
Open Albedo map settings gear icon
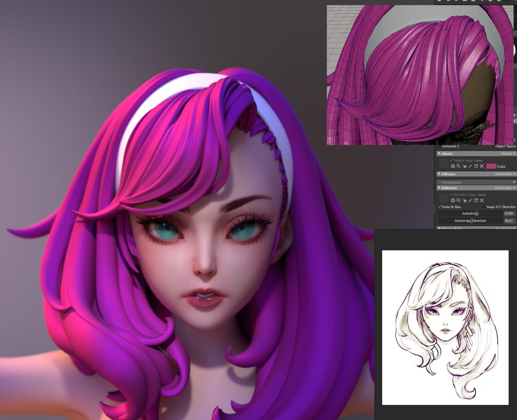[x=453, y=166]
